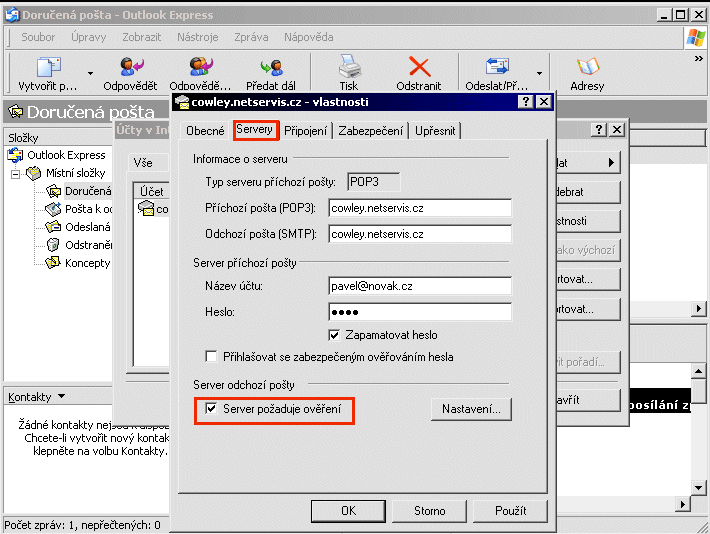
Task: Click the Předat dál forward icon
Action: point(272,67)
